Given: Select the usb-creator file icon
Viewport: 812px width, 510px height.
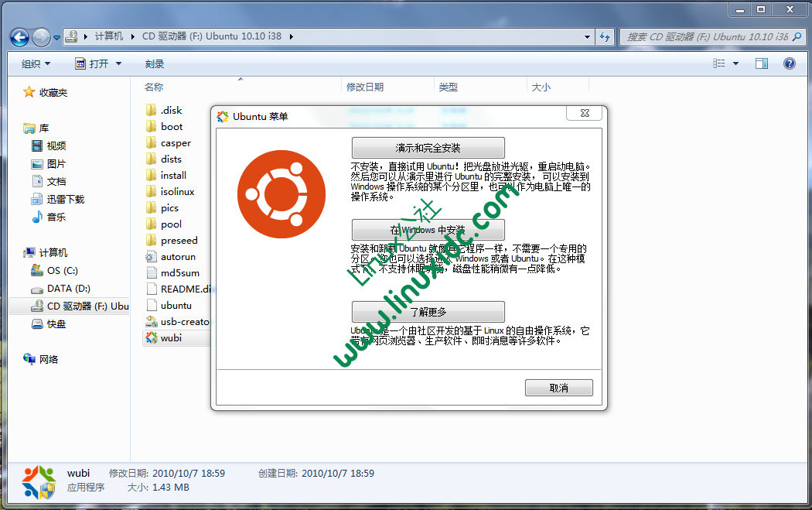Looking at the screenshot, I should tap(152, 321).
